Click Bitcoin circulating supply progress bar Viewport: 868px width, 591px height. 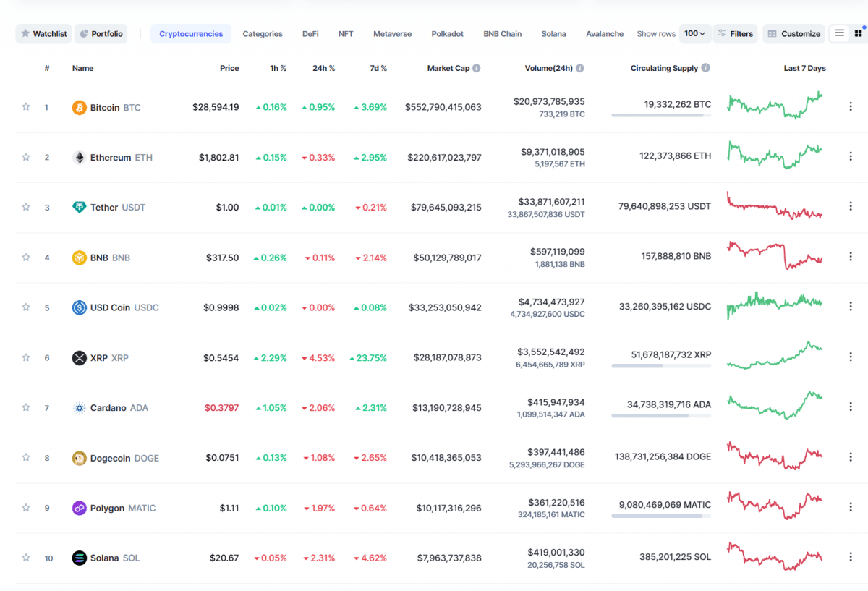(661, 115)
